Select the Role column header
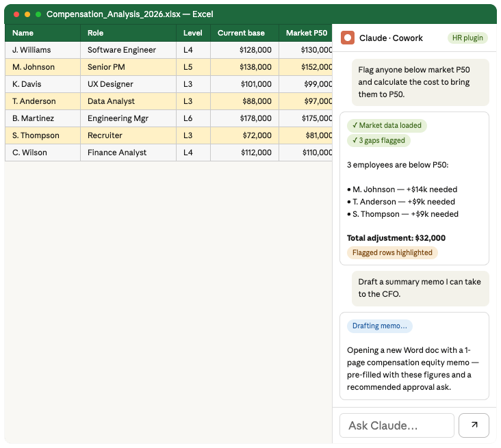Viewport: 501px width, 448px height. pos(128,33)
